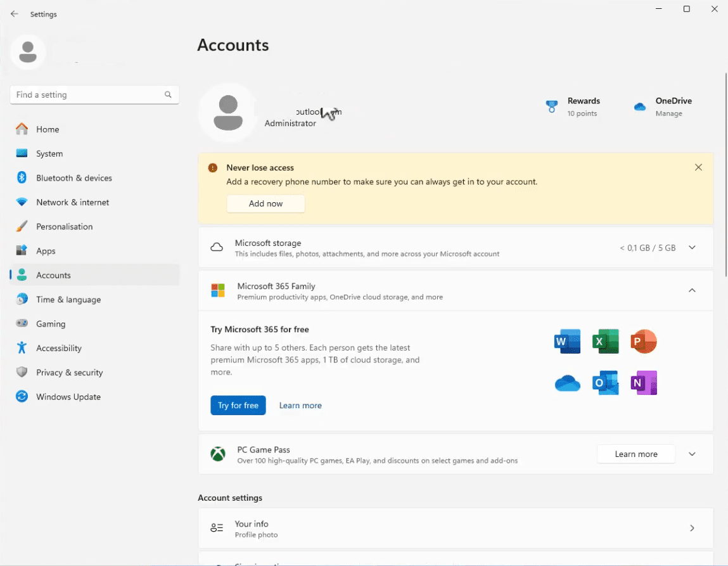
Task: Click OneDrive Manage link
Action: click(x=669, y=113)
